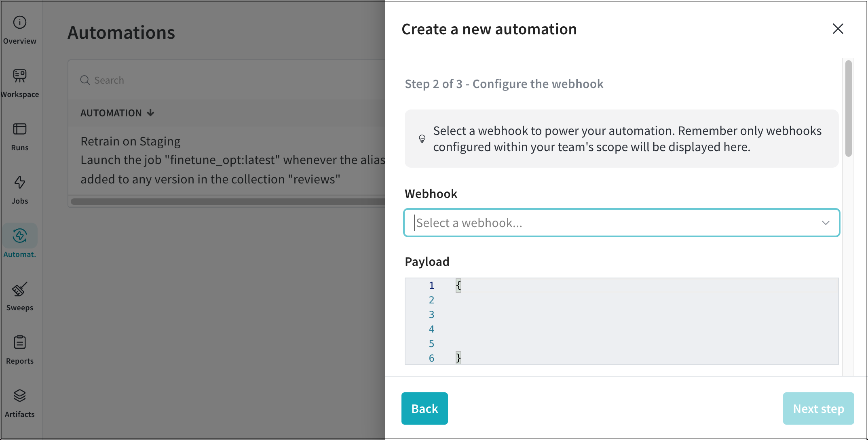868x440 pixels.
Task: Click the lightbulb tip icon
Action: click(x=422, y=139)
